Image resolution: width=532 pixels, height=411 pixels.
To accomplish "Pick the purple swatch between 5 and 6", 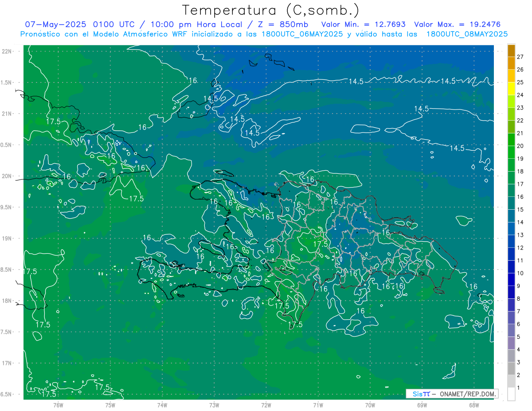I will point(511,330).
